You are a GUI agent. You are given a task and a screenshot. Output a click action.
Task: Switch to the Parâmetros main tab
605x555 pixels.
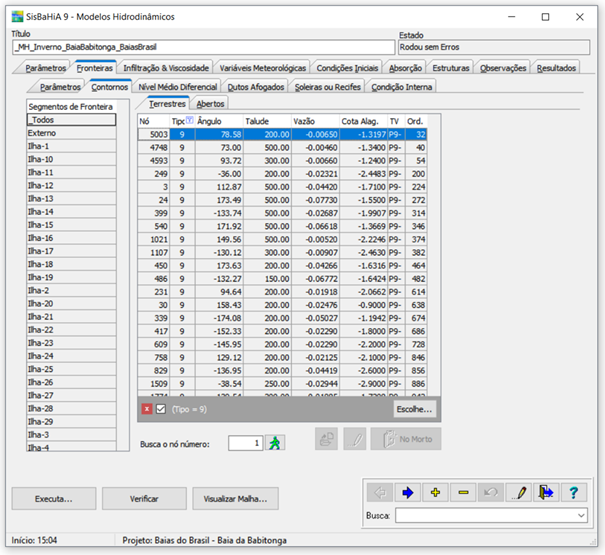coord(46,68)
